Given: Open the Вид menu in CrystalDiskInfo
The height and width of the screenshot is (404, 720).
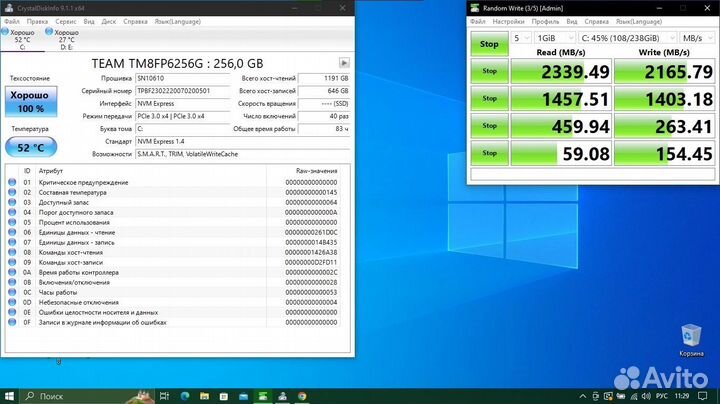Looking at the screenshot, I should (x=89, y=22).
